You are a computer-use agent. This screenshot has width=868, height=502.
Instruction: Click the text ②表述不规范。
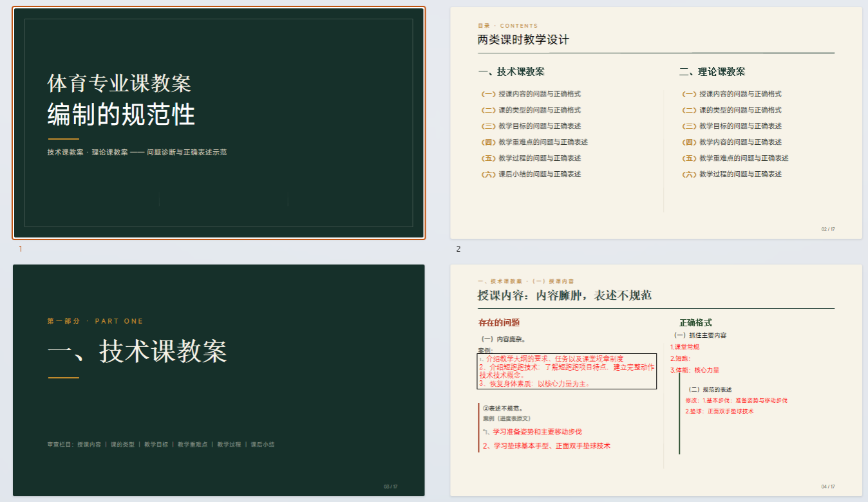[503, 408]
